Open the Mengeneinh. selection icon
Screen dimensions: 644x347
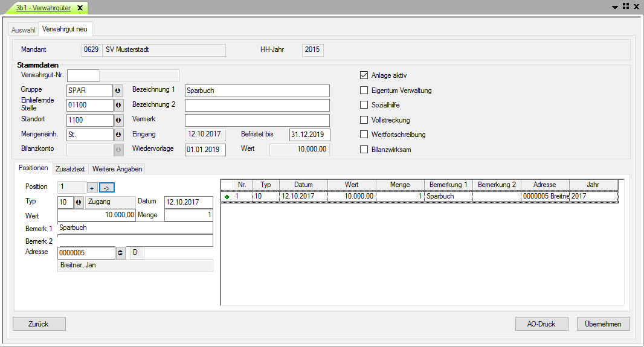coord(118,135)
